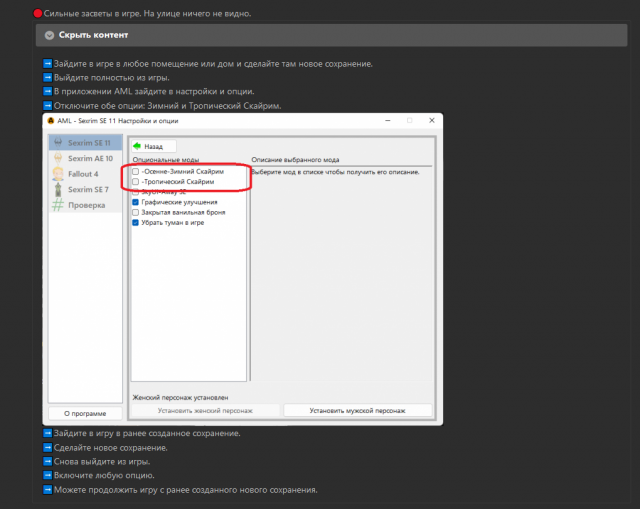Click the collapse arrow icon beside Скрыть контент
The image size is (640, 509).
point(49,35)
